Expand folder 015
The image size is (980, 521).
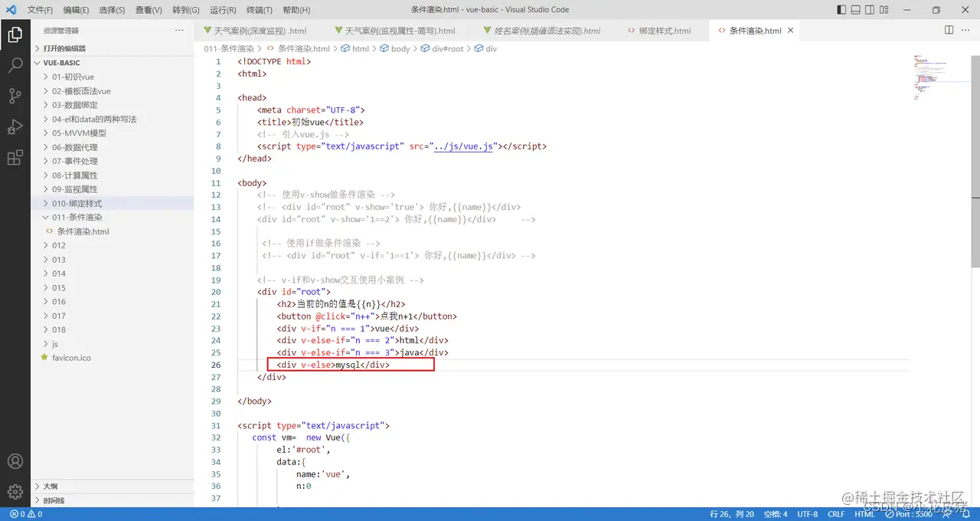[113, 287]
